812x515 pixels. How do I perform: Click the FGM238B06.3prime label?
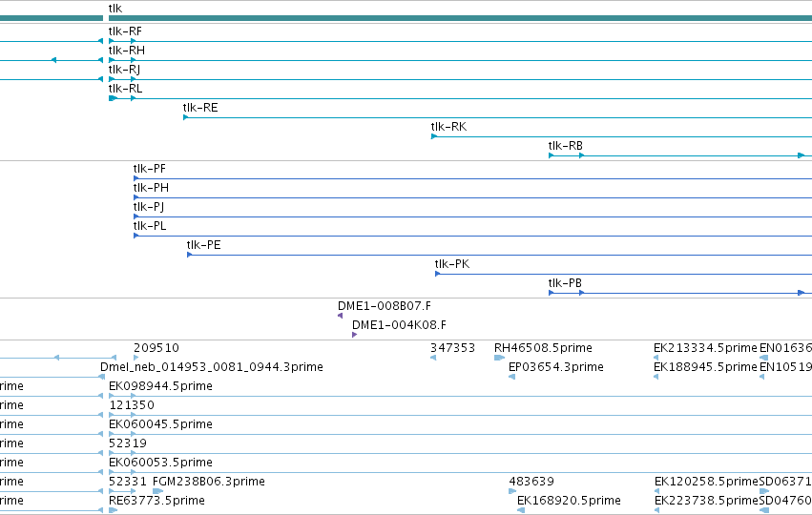pyautogui.click(x=209, y=483)
